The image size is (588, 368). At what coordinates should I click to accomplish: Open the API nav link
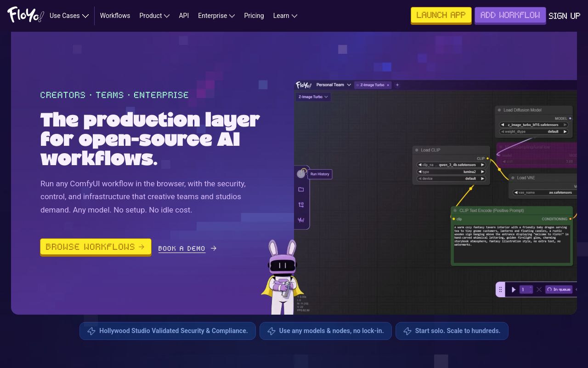pos(184,16)
